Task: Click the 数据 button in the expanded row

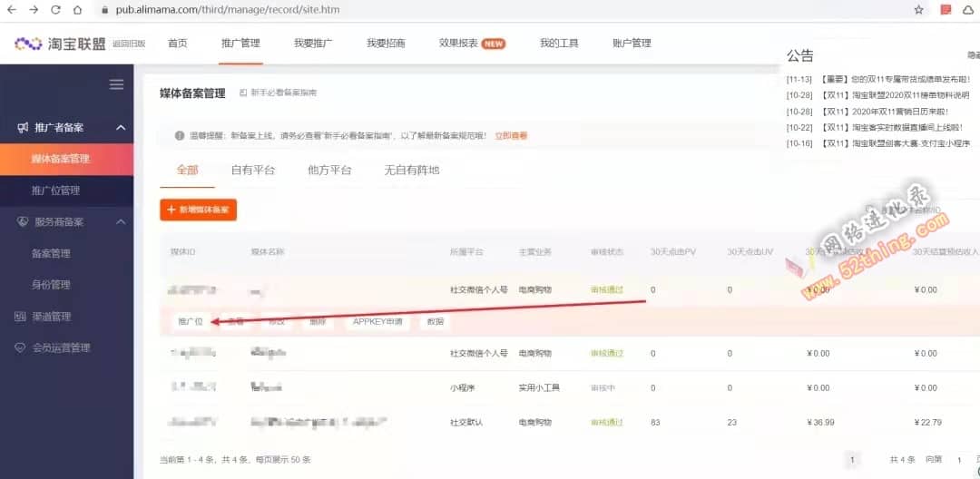Action: pos(436,322)
